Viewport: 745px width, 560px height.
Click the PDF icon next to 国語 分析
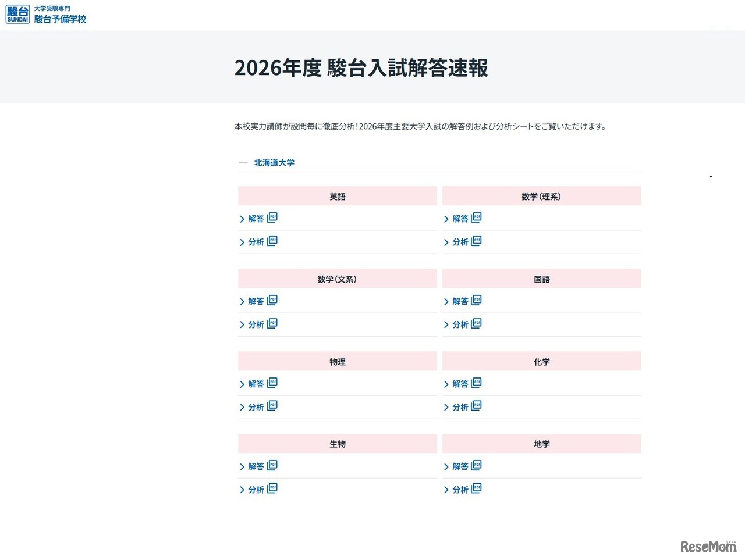(x=477, y=324)
